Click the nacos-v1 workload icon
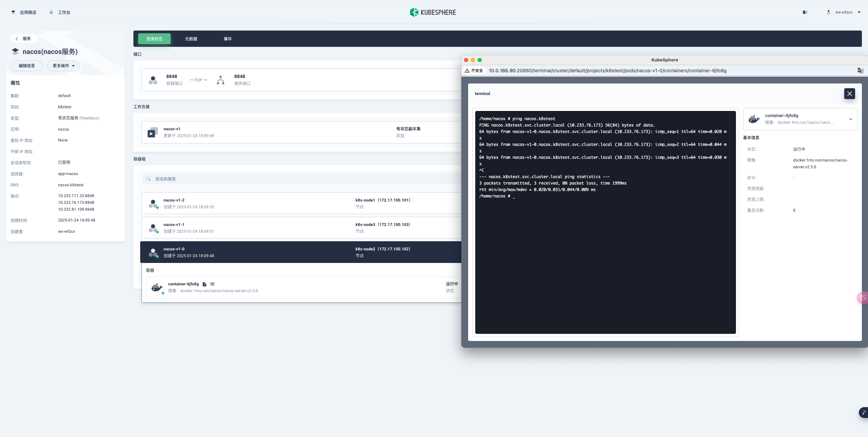868x437 pixels. pyautogui.click(x=153, y=132)
